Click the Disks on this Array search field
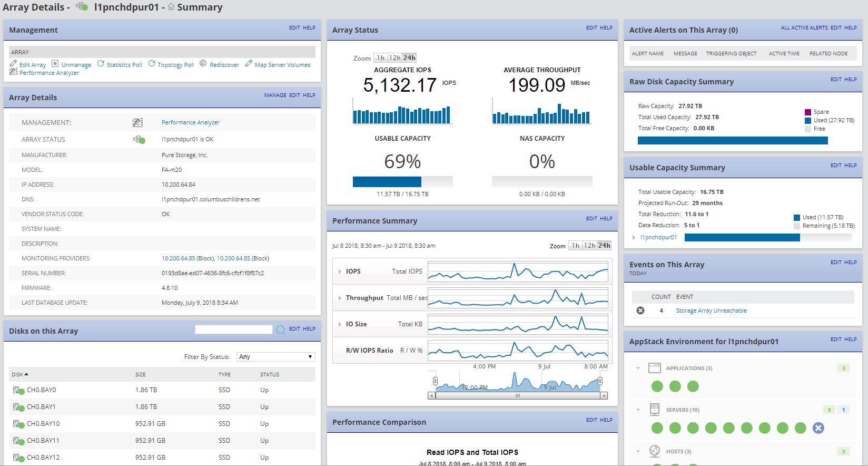Viewport: 868px width, 466px height. 234,329
